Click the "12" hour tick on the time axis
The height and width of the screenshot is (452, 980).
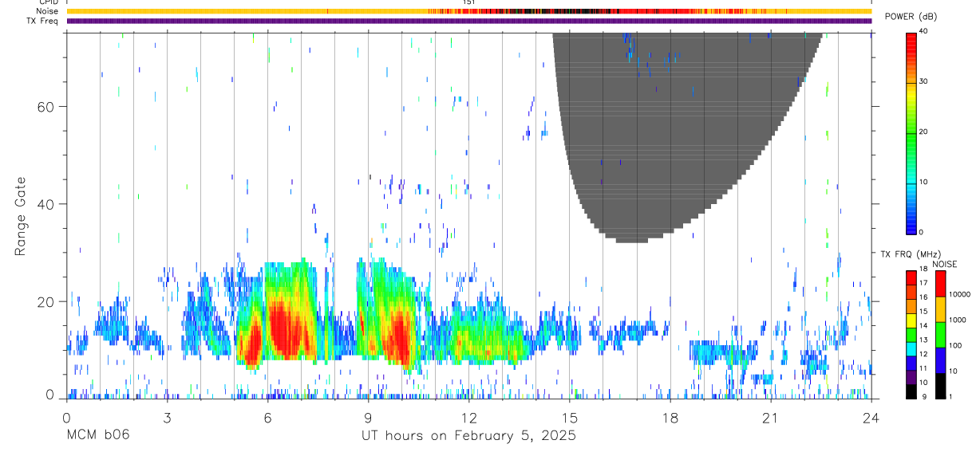(469, 418)
